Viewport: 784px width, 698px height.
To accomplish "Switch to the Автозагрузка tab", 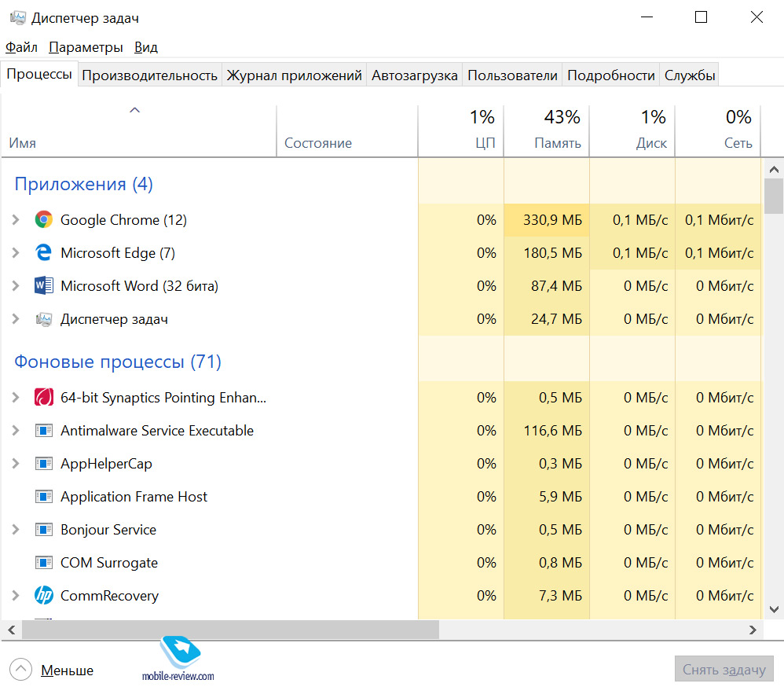I will coord(415,75).
